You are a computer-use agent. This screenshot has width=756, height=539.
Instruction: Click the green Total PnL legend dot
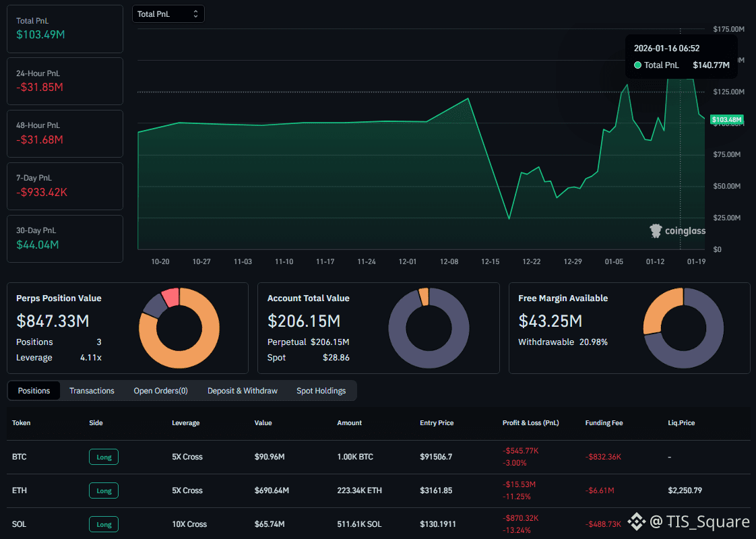pyautogui.click(x=637, y=65)
